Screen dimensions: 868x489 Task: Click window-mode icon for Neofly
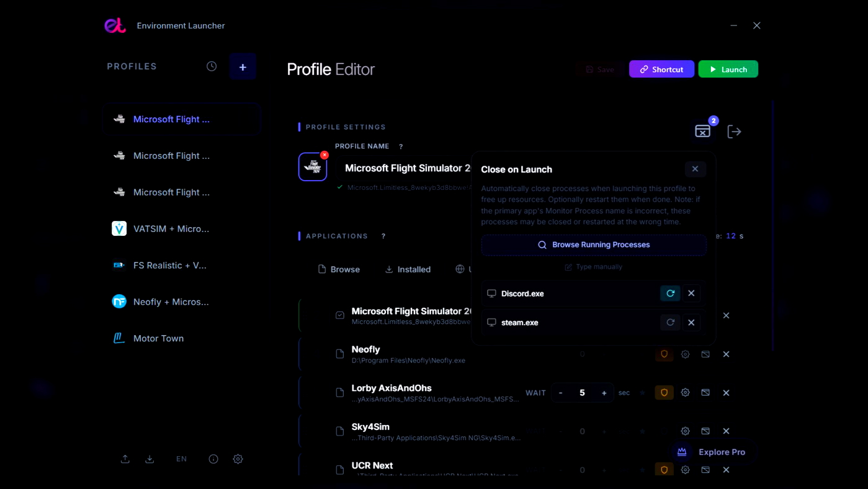(x=705, y=354)
